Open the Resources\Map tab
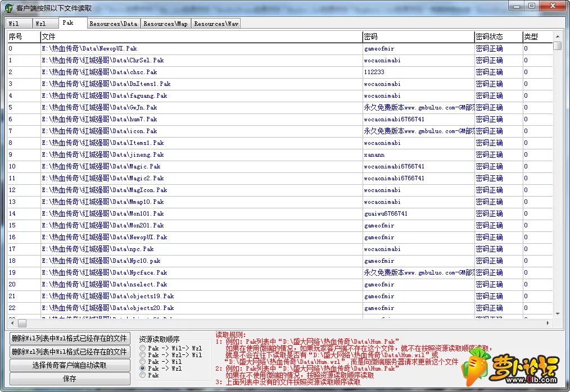This screenshot has width=570, height=392. pyautogui.click(x=165, y=24)
